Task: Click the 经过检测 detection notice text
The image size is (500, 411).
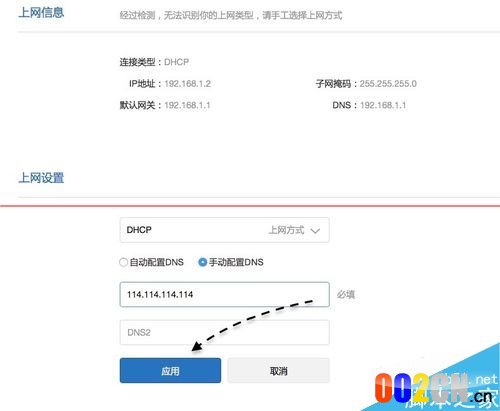Action: point(231,15)
